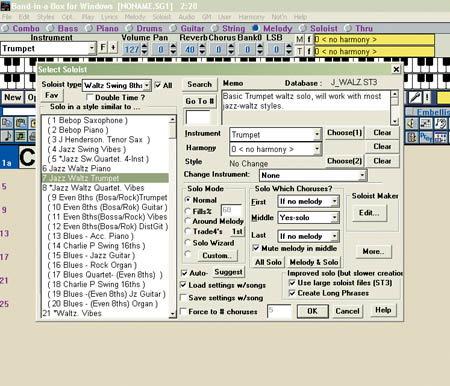Open the Melody menu

[x=135, y=17]
